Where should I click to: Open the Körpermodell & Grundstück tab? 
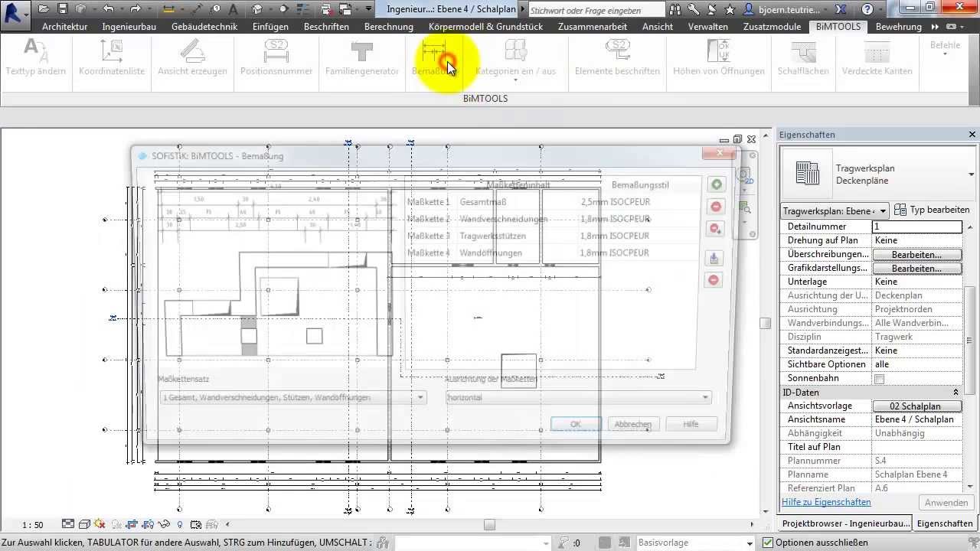point(485,26)
